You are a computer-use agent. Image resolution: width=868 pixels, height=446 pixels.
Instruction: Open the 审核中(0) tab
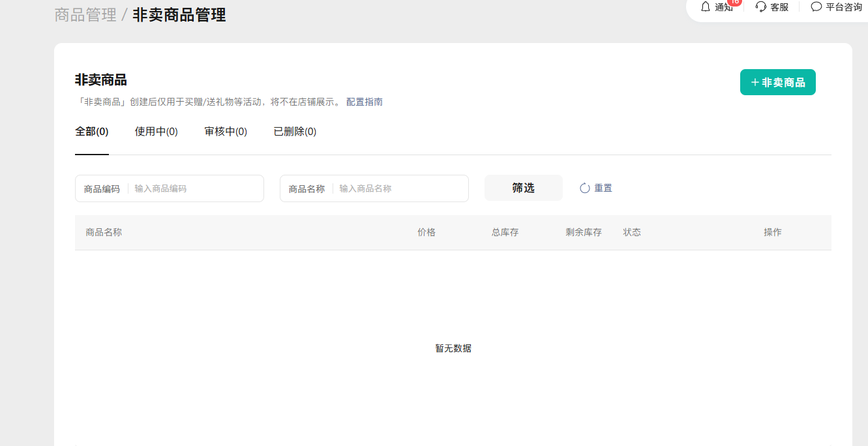(x=226, y=132)
